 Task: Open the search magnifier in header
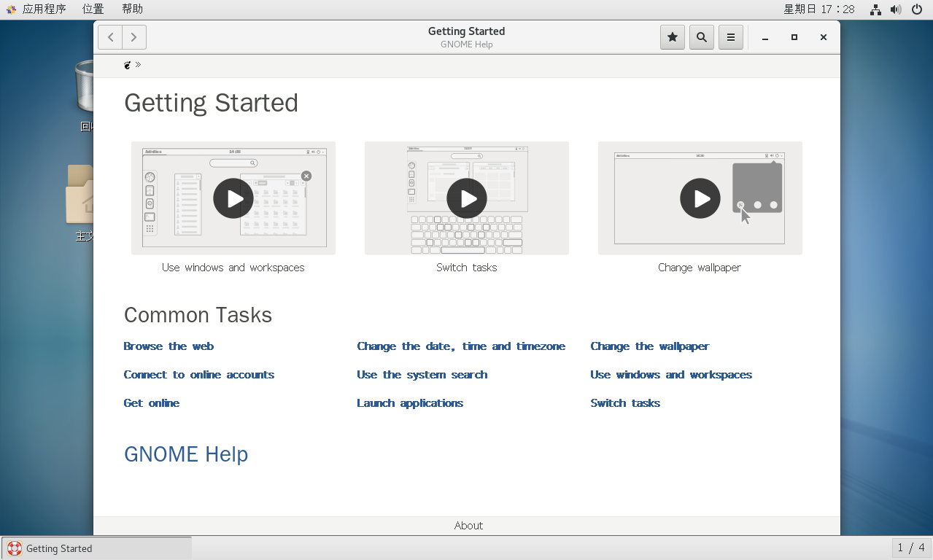pos(702,37)
